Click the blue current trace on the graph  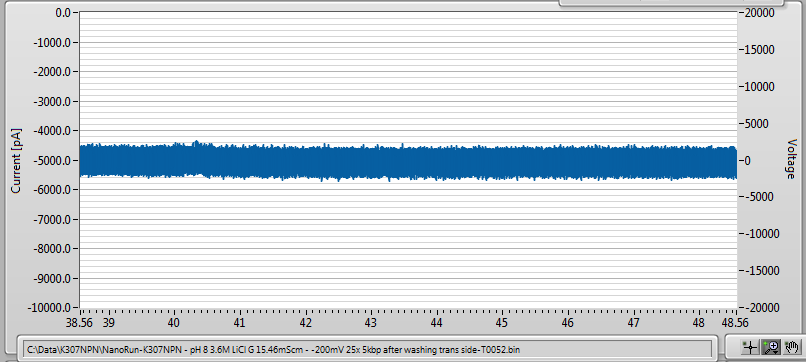coord(408,161)
